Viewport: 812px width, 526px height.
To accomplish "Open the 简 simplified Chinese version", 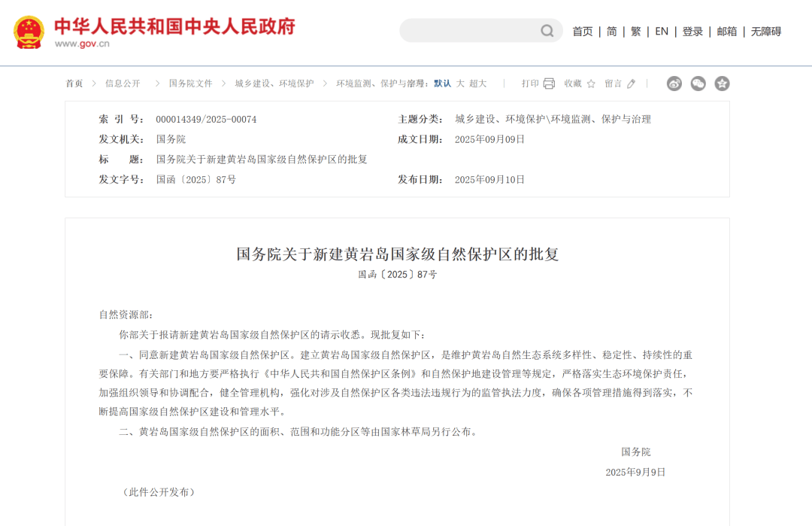I will [611, 31].
